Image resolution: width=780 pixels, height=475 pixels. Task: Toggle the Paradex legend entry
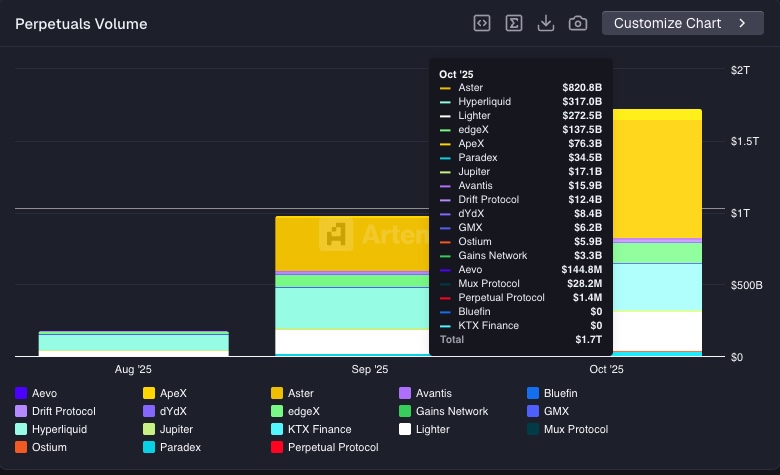click(x=180, y=447)
